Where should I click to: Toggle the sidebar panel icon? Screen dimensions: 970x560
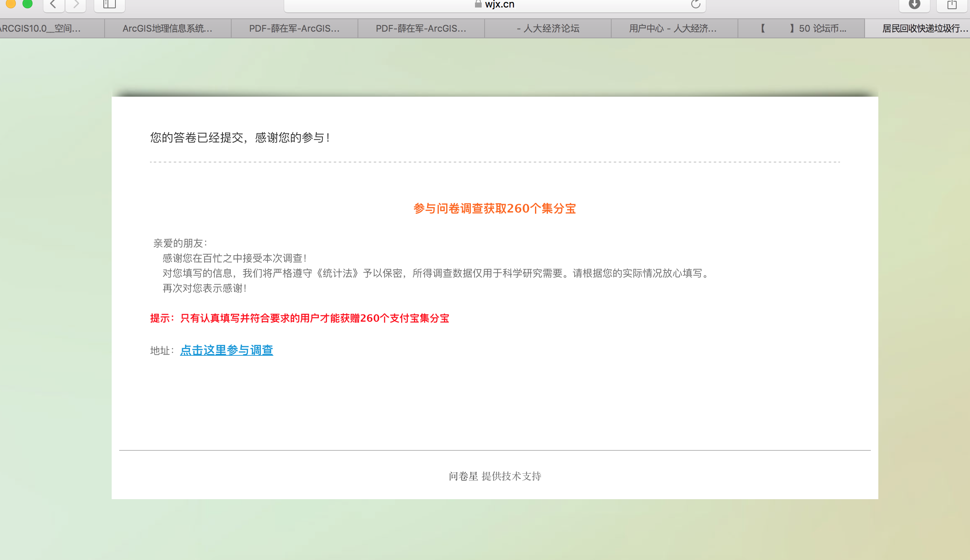coord(109,4)
